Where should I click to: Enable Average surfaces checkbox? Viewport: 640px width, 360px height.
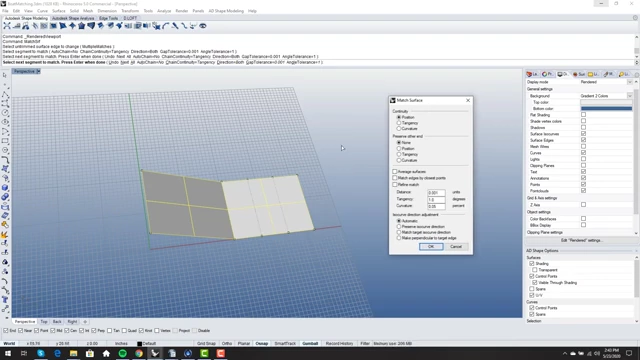(395, 172)
